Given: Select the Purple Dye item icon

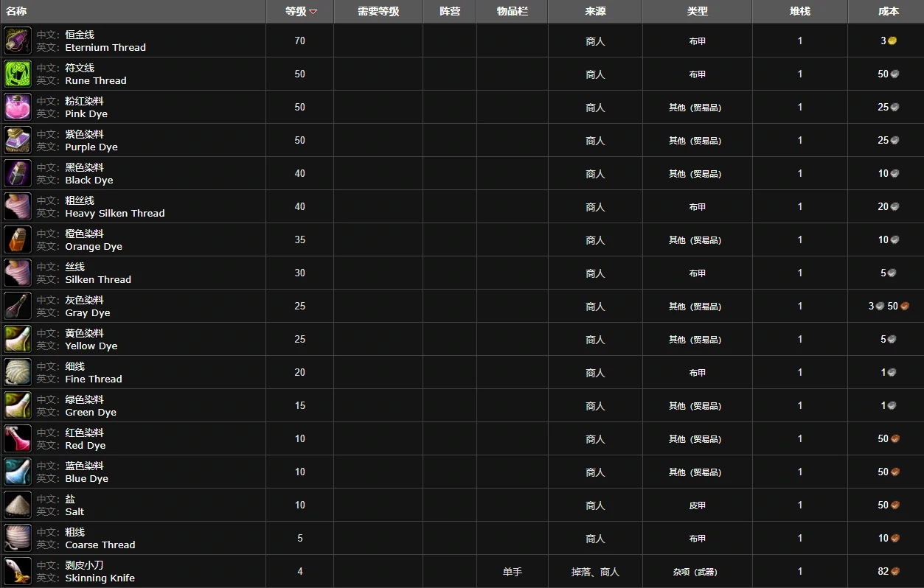Looking at the screenshot, I should pyautogui.click(x=18, y=140).
